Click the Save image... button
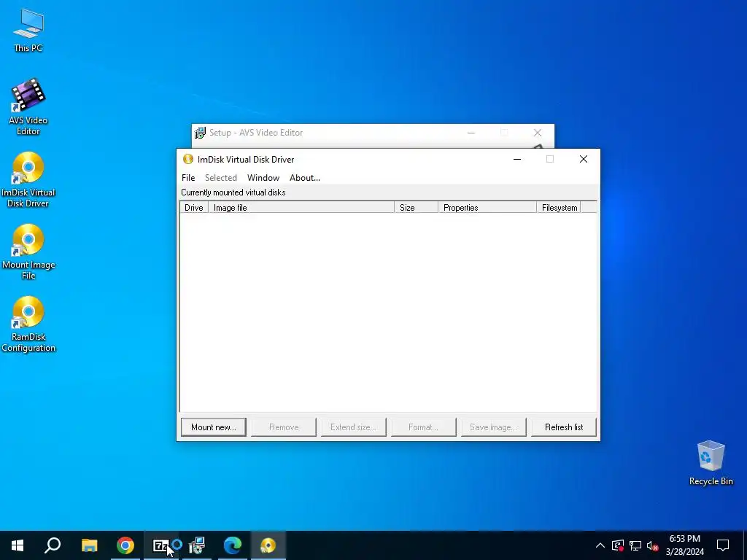The image size is (747, 560). [494, 427]
